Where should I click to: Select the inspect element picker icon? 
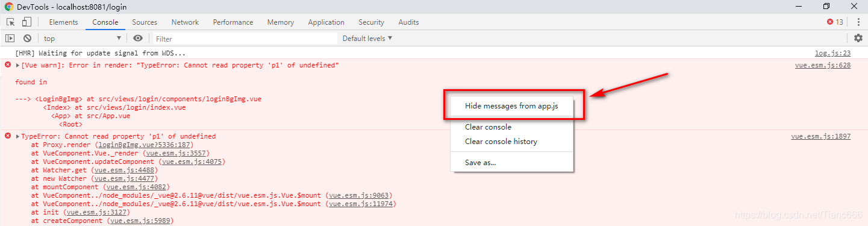click(x=11, y=22)
